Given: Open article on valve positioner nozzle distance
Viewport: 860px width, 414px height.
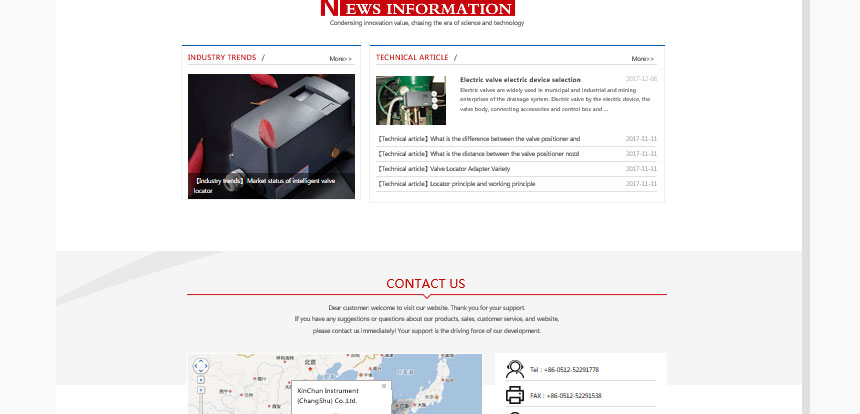Looking at the screenshot, I should (478, 154).
